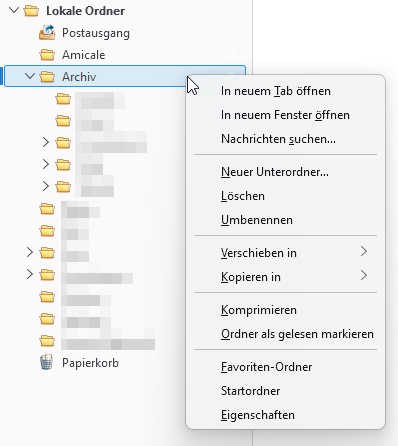
Task: Collapse the Archiv folder
Action: (x=30, y=76)
